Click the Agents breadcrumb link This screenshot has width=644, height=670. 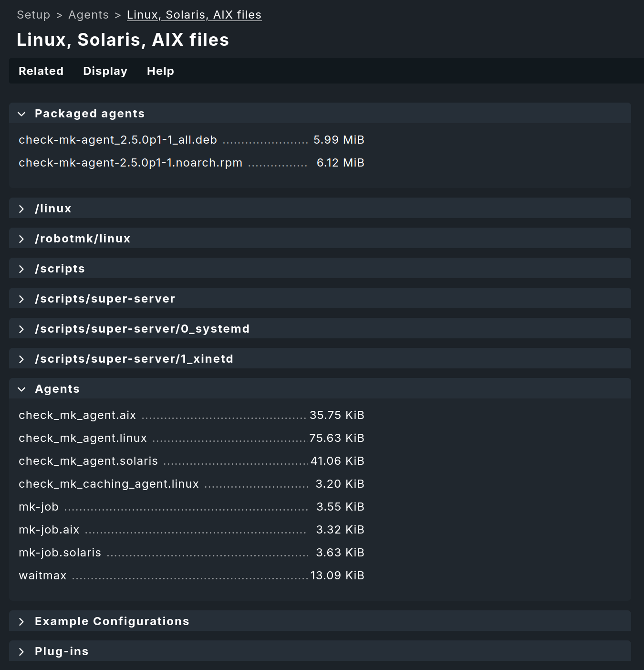(89, 15)
